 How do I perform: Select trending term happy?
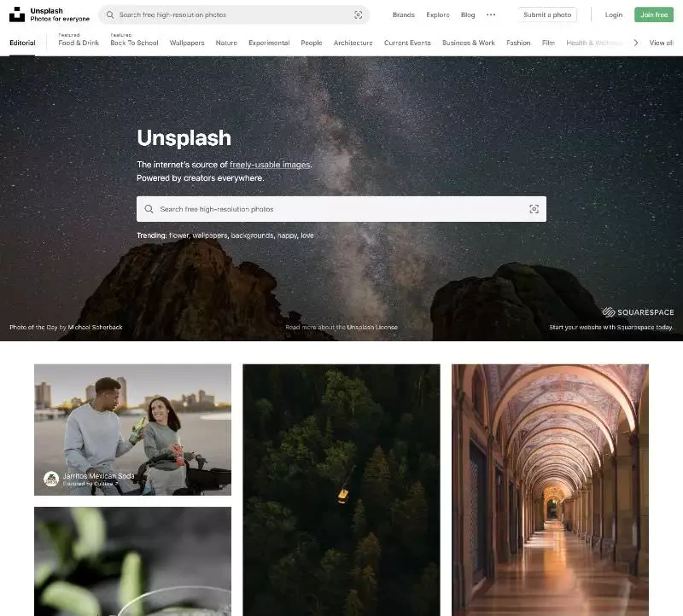tap(288, 235)
